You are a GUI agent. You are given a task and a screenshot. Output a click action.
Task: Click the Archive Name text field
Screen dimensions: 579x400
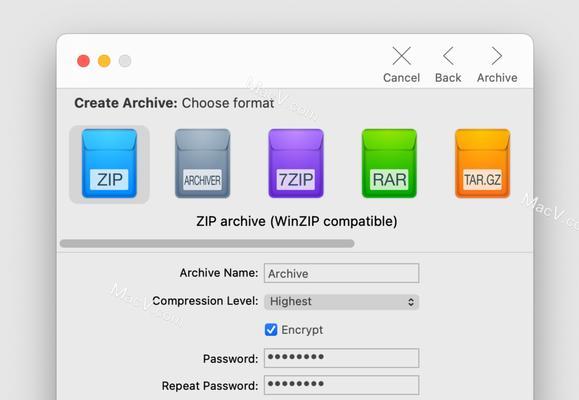342,273
